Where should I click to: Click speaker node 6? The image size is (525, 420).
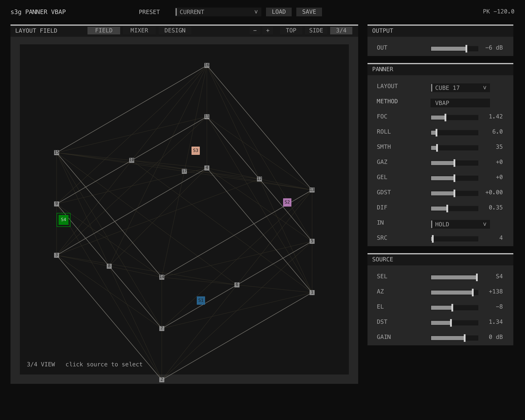pyautogui.click(x=237, y=285)
